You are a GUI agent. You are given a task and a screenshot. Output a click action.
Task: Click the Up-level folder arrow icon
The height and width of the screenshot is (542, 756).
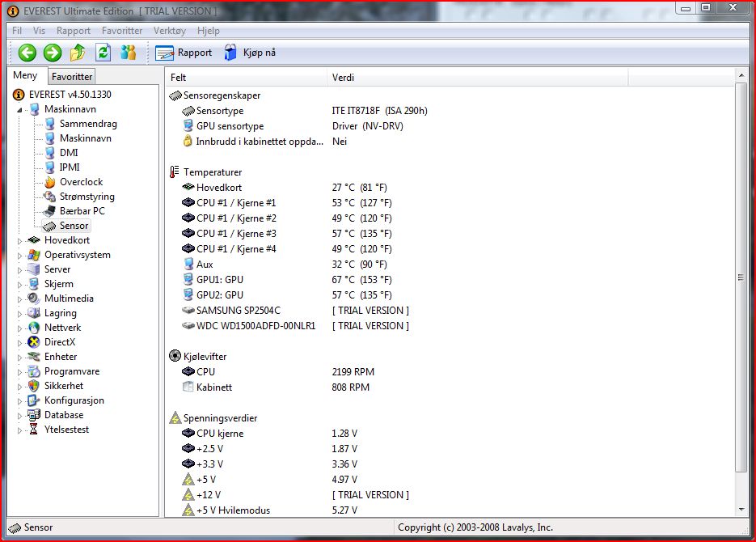coord(78,53)
